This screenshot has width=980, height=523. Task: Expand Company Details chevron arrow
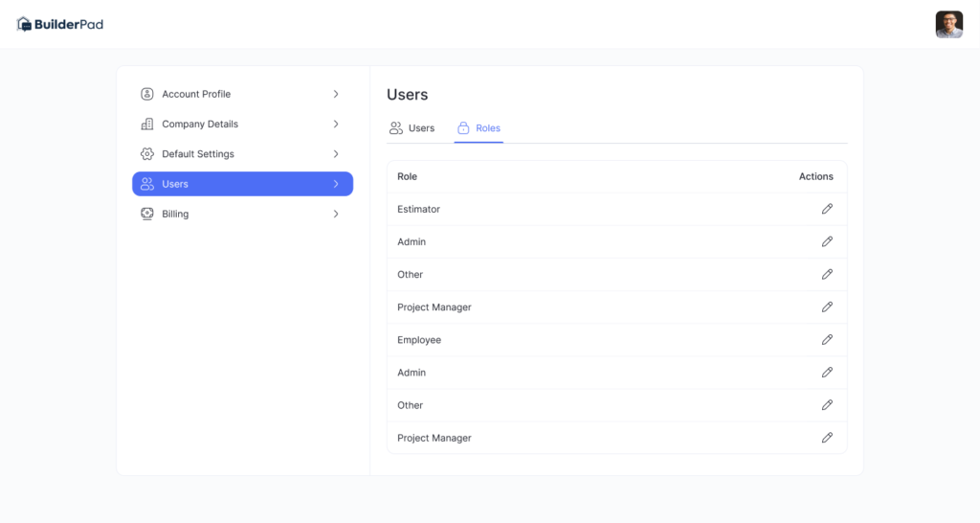point(336,124)
